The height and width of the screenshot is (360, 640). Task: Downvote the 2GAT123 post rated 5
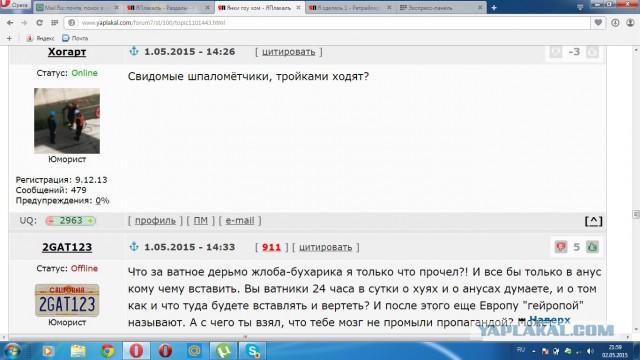(561, 247)
